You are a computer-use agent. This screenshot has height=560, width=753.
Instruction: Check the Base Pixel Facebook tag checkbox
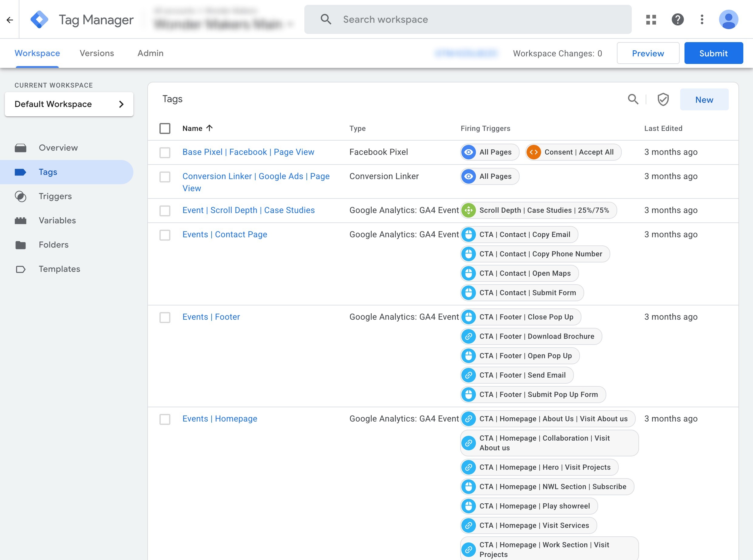point(165,152)
